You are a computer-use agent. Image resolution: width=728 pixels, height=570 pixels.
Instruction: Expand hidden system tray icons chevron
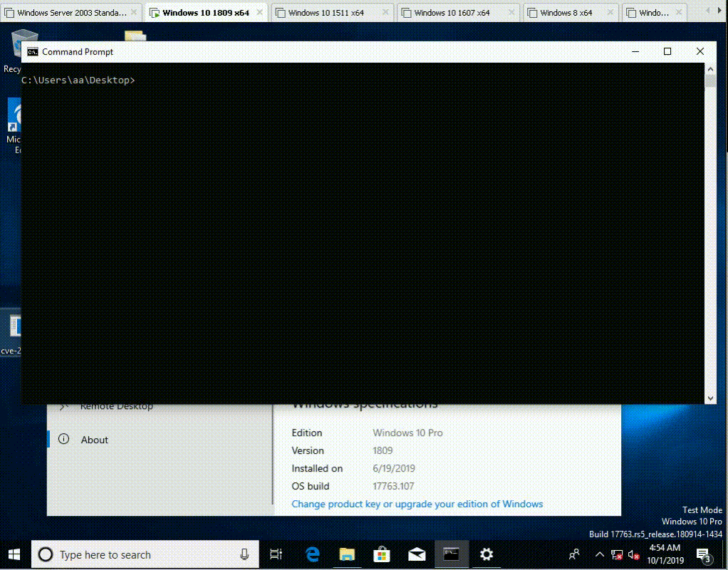(600, 554)
